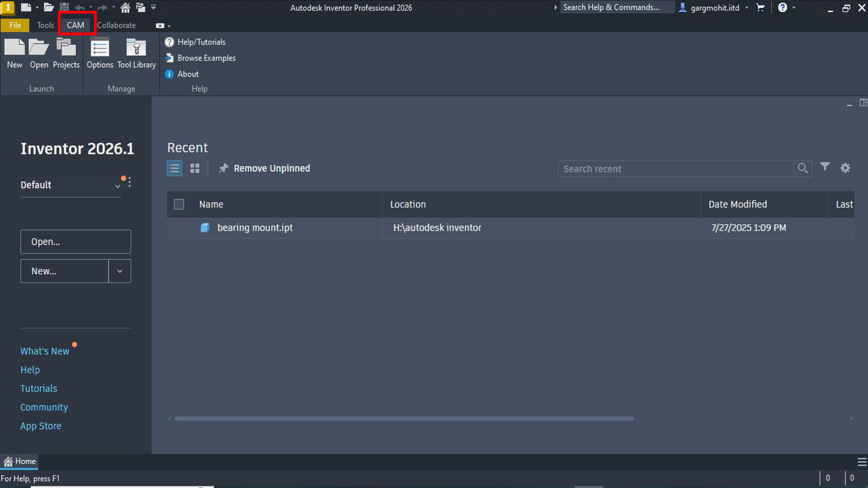The image size is (868, 488).
Task: Click the New... button in sidebar
Action: [64, 271]
